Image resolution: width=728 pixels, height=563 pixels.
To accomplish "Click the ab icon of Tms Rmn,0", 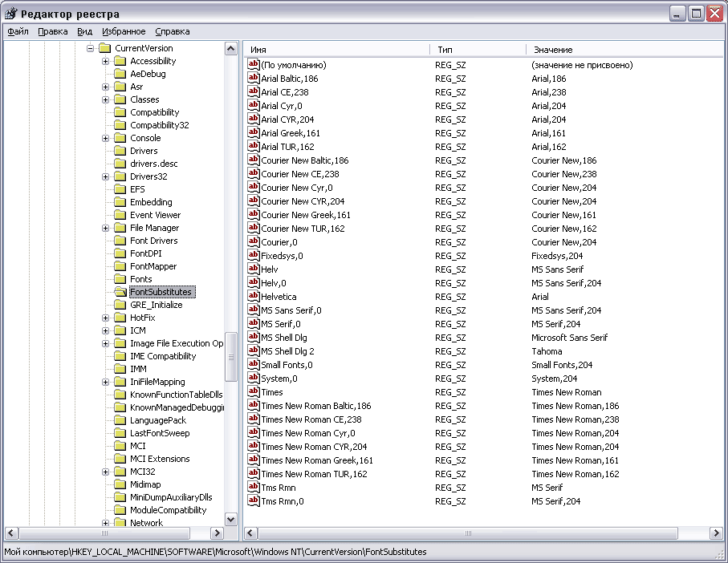I will (x=253, y=500).
